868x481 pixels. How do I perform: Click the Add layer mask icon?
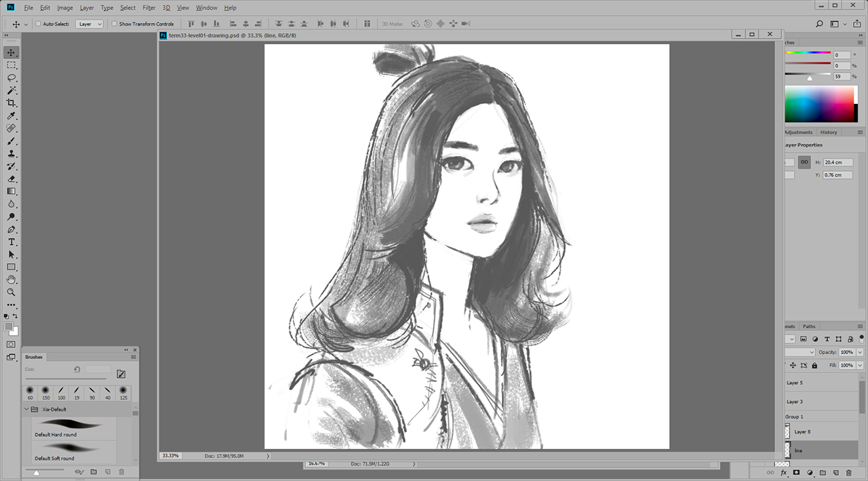tap(796, 472)
